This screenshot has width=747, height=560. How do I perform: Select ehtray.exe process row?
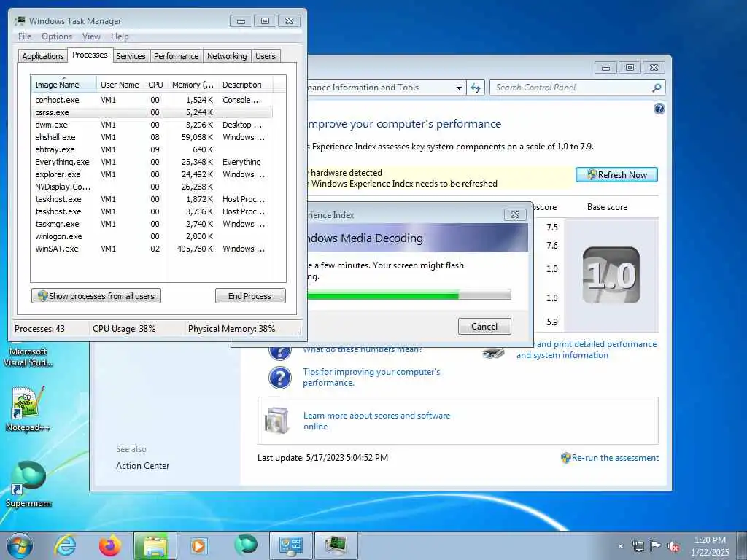click(x=152, y=149)
